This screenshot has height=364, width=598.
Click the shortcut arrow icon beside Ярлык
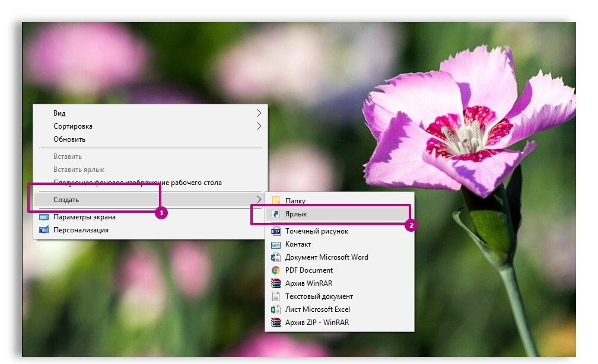276,214
